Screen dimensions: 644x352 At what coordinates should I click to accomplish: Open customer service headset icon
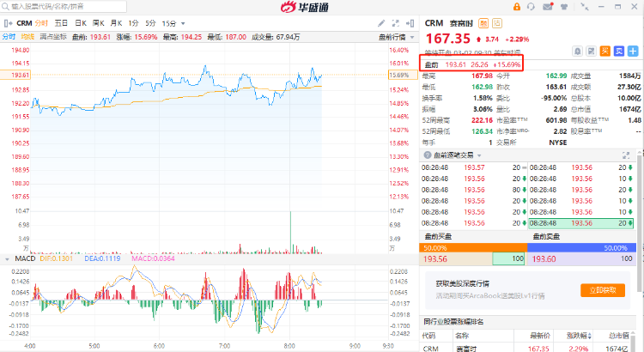click(x=531, y=7)
